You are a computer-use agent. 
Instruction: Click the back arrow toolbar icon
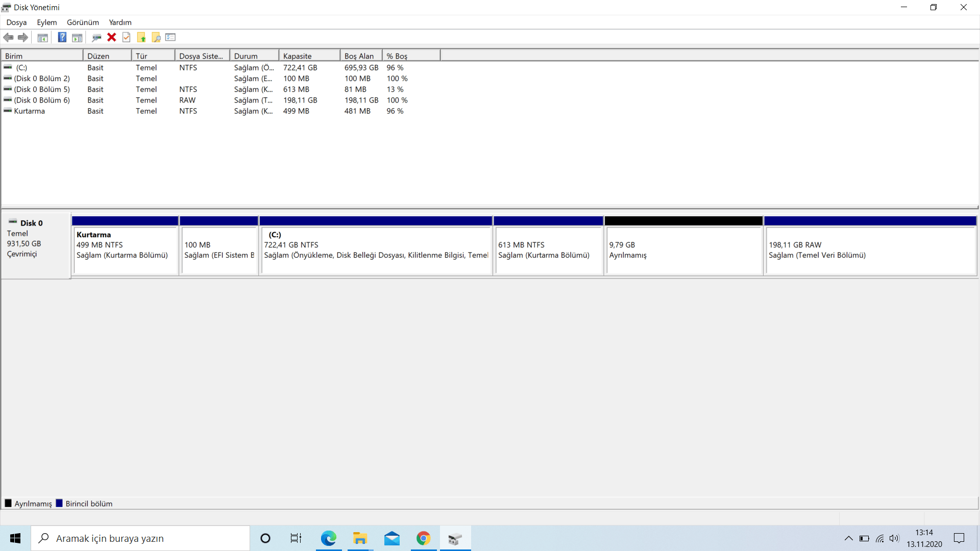(9, 37)
